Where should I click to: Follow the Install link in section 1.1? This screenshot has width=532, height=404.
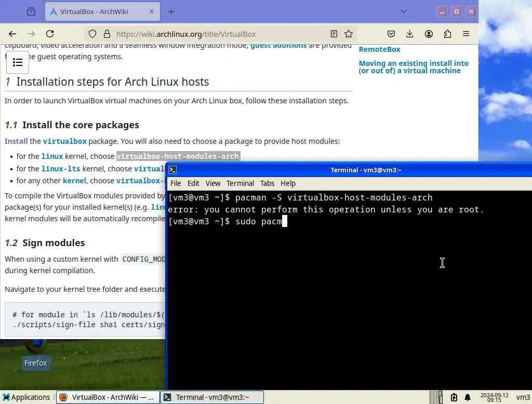[16, 141]
